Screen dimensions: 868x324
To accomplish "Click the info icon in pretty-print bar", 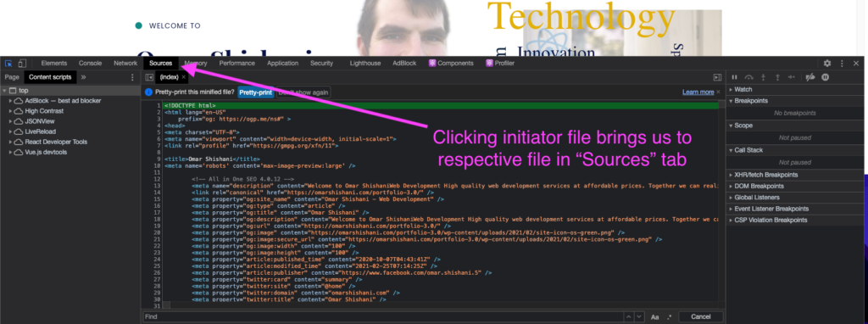I will [148, 92].
